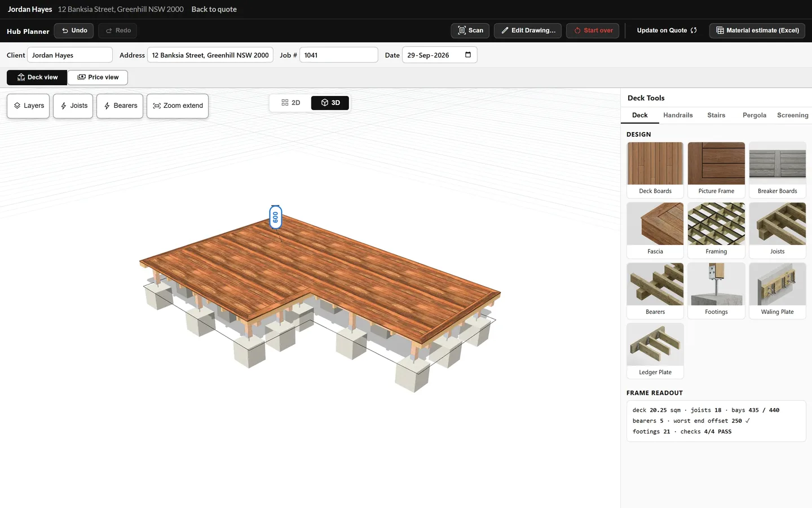Export the Material estimate (Excel)
812x508 pixels.
tap(757, 30)
